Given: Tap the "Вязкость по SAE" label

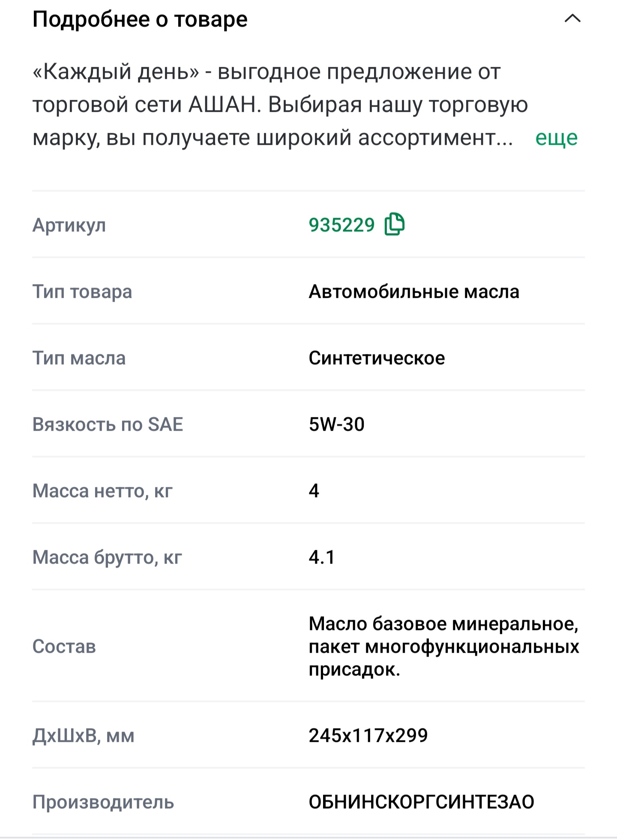Looking at the screenshot, I should click(108, 424).
